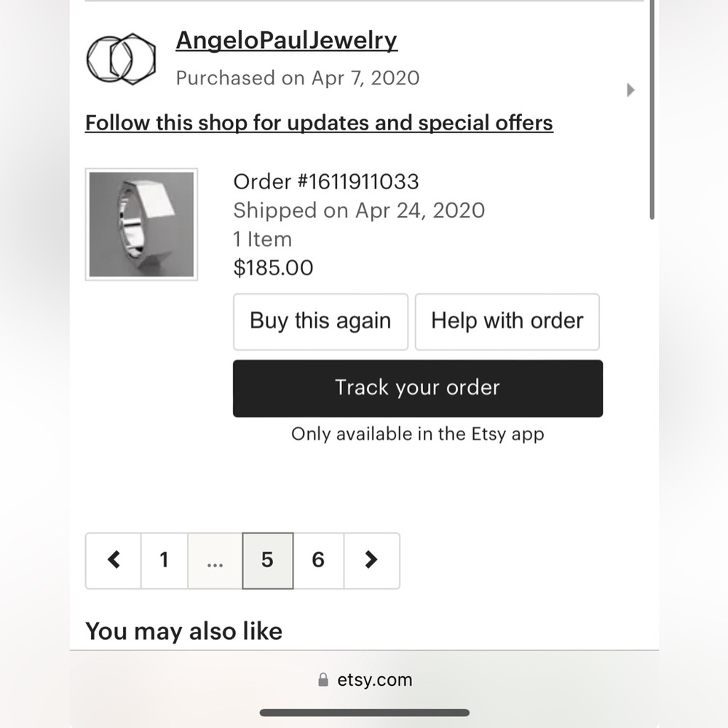Open Help with order
Image resolution: width=728 pixels, height=728 pixels.
tap(507, 321)
